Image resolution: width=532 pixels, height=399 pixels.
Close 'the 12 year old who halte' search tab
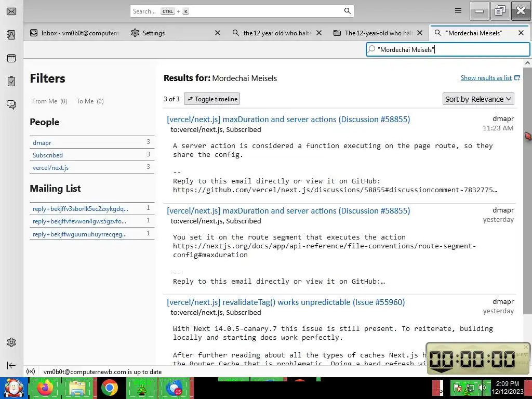319,33
